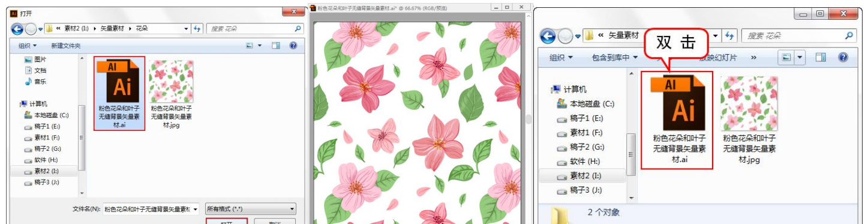868x224 pixels.
Task: Refresh the Explorer window address bar
Action: click(x=729, y=36)
